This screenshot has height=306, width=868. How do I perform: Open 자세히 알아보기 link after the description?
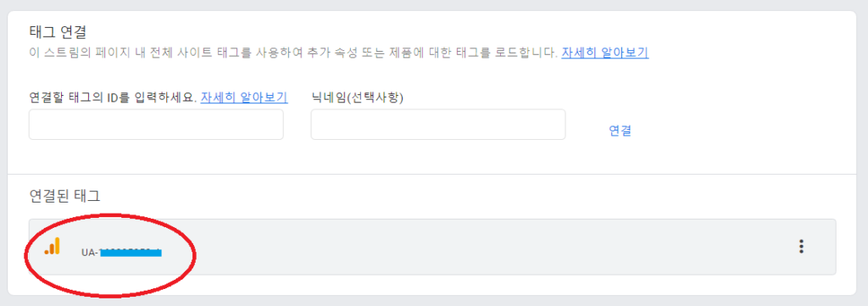(605, 53)
